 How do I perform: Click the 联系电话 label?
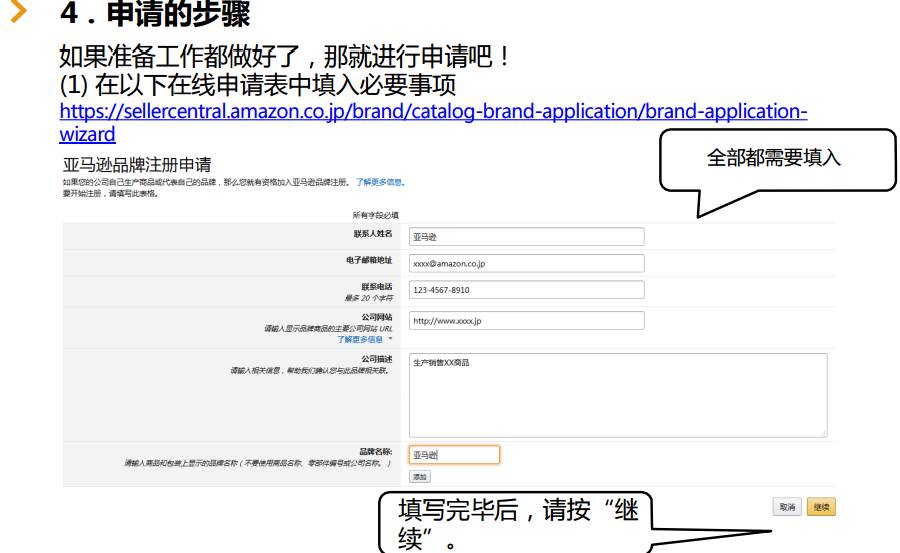click(377, 287)
